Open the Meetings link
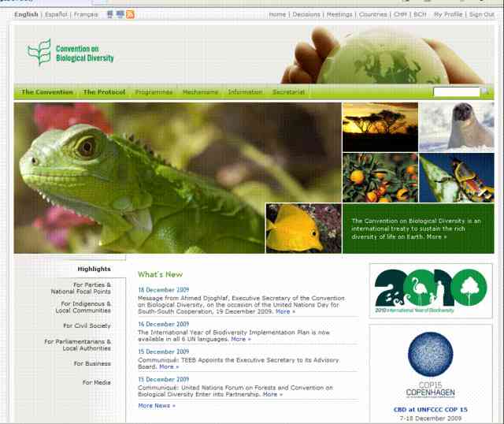 (339, 14)
